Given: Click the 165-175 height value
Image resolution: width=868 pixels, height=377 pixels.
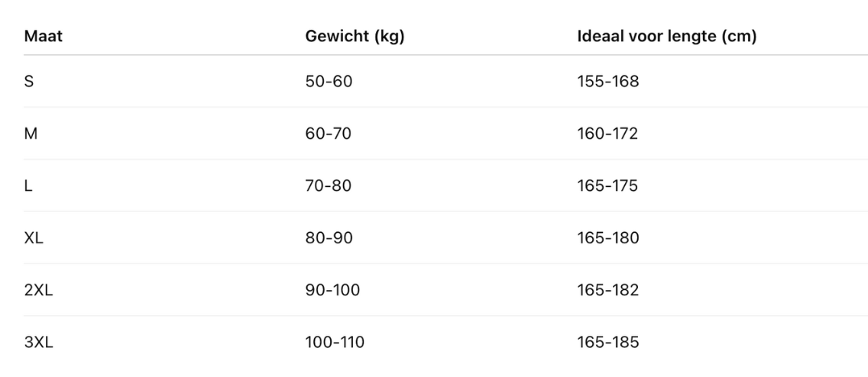Looking at the screenshot, I should pos(607,185).
